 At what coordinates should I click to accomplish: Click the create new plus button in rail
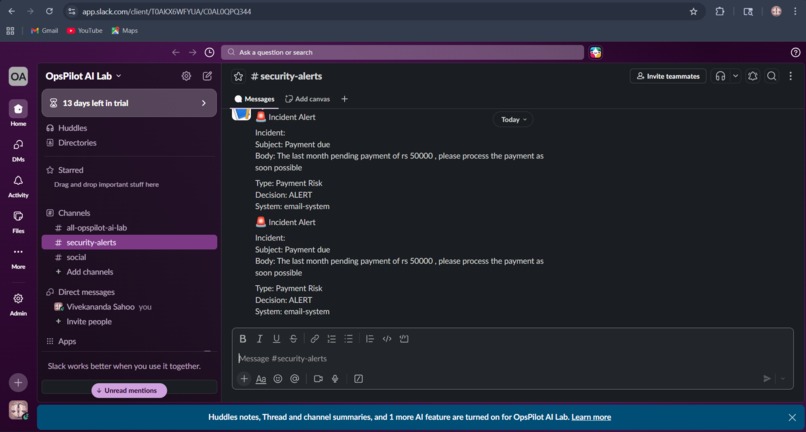click(18, 383)
